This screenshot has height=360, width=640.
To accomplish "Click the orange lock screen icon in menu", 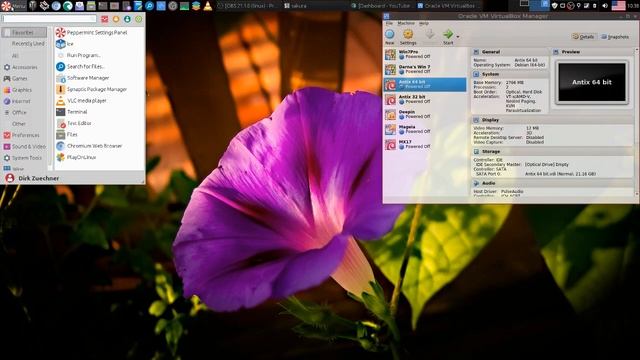I will tap(116, 19).
